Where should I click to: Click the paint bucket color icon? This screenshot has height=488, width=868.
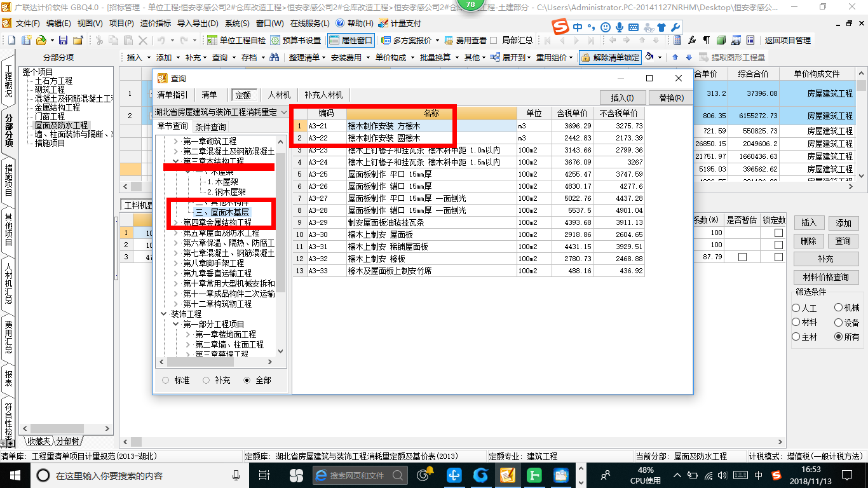(649, 57)
